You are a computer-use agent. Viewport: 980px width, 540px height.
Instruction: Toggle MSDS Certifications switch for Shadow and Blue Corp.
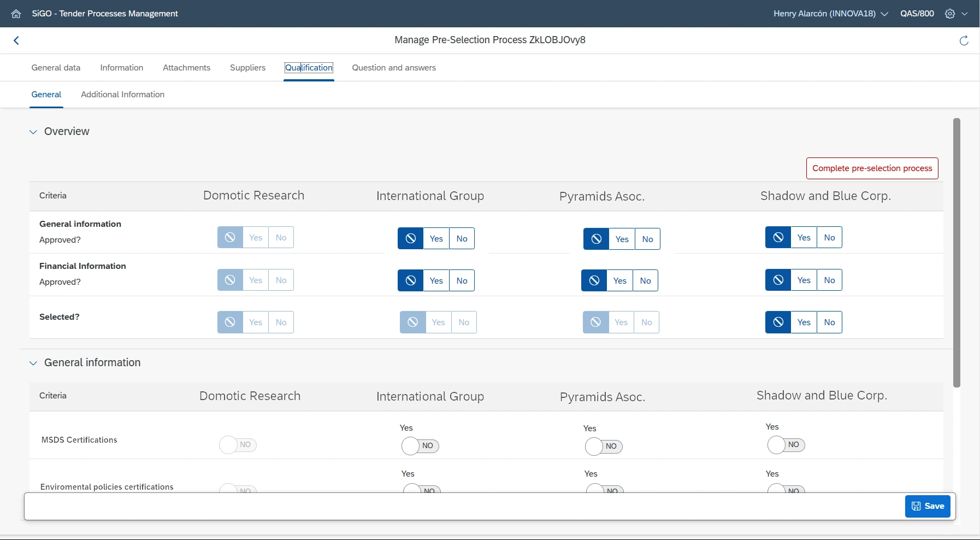click(x=786, y=445)
